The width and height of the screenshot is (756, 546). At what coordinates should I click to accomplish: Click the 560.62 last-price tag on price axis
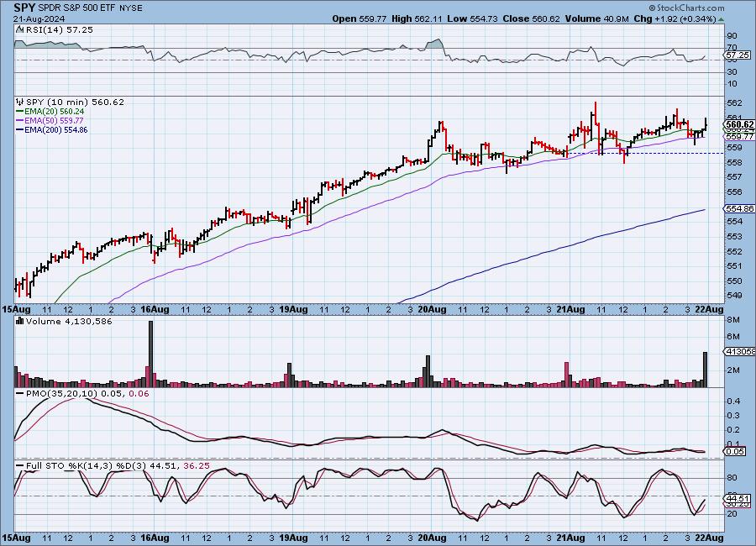coord(739,125)
